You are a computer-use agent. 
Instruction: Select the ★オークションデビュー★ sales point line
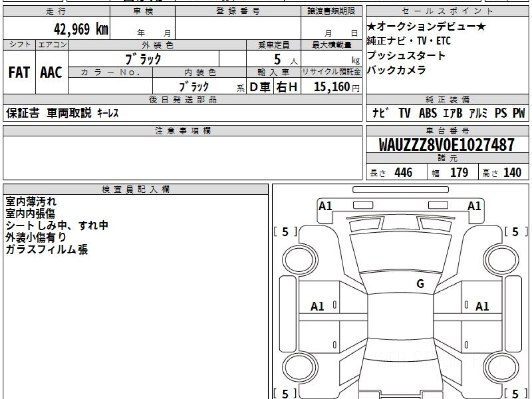coord(426,27)
